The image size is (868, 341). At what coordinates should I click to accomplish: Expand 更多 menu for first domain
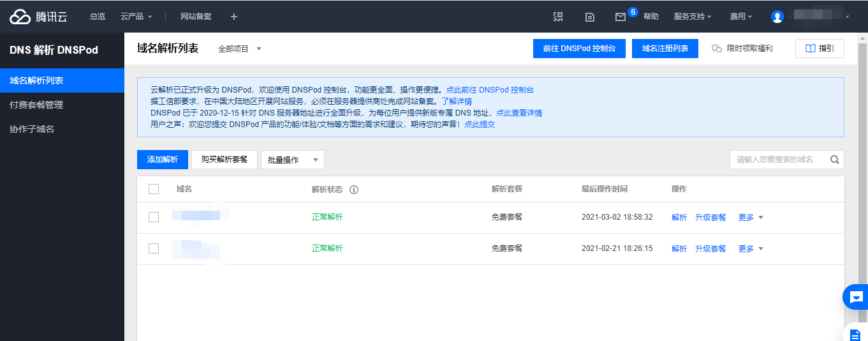coord(751,217)
